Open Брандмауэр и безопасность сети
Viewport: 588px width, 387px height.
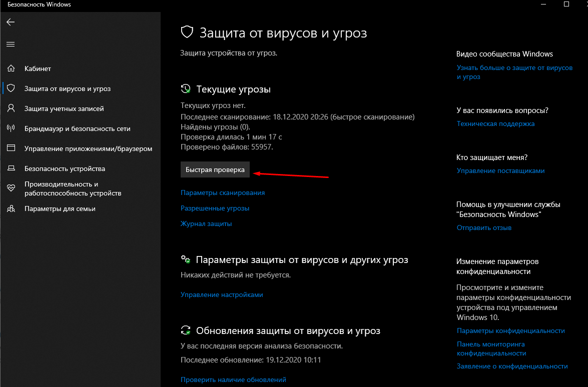[x=77, y=128]
